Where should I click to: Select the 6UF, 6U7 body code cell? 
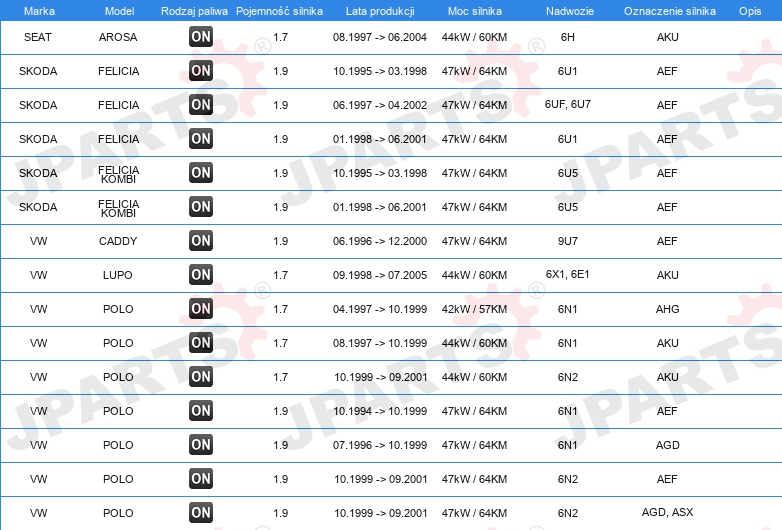pyautogui.click(x=568, y=104)
